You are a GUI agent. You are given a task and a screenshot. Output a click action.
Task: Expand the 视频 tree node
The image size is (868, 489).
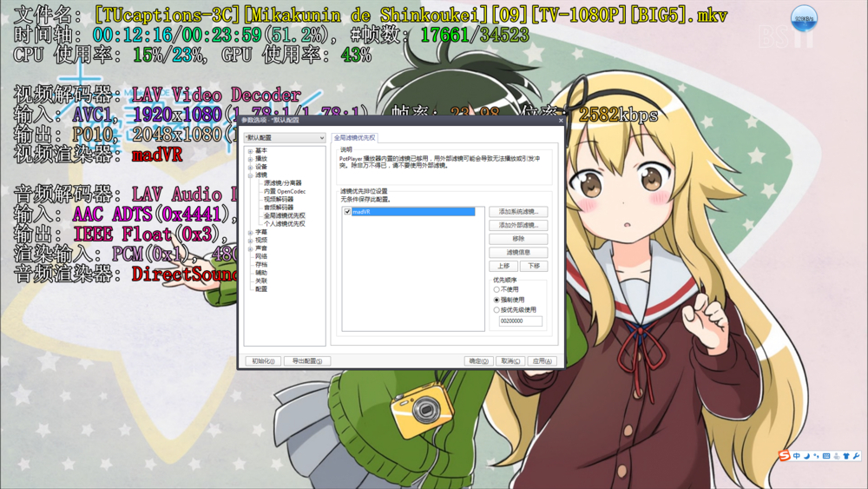pos(250,241)
